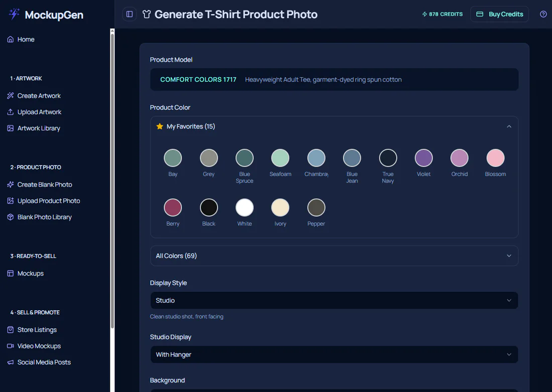This screenshot has width=552, height=392.
Task: Click the Mockups layout icon
Action: [x=11, y=273]
